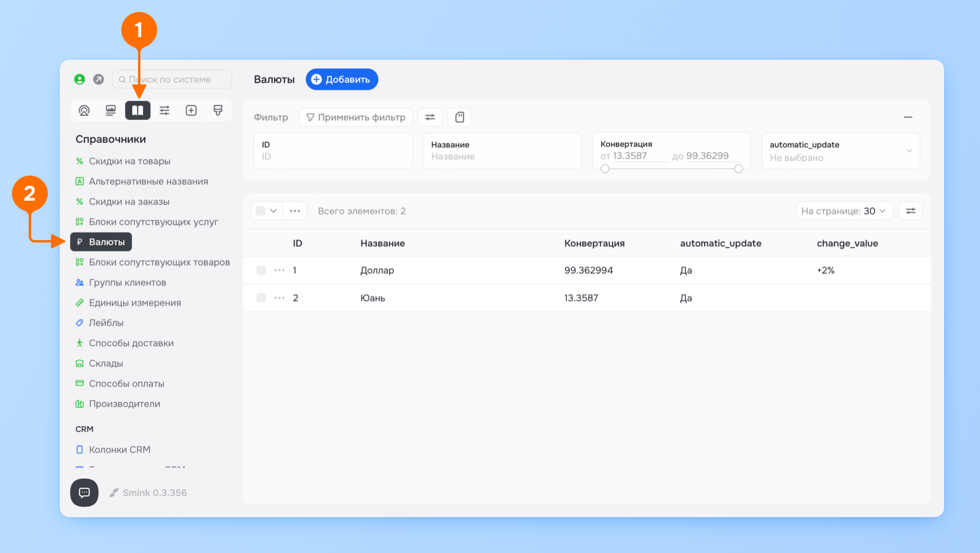
Task: Select Валюты in sidebar
Action: 101,242
